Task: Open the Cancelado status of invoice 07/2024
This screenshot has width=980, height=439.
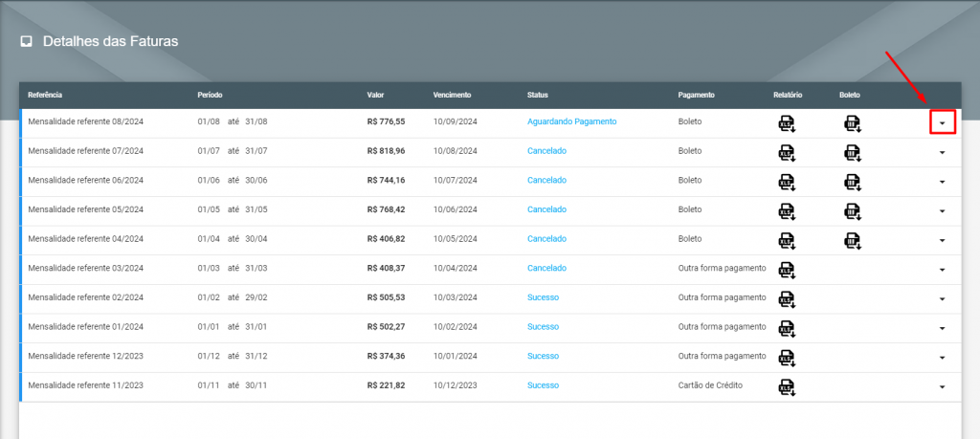Action: coord(546,151)
